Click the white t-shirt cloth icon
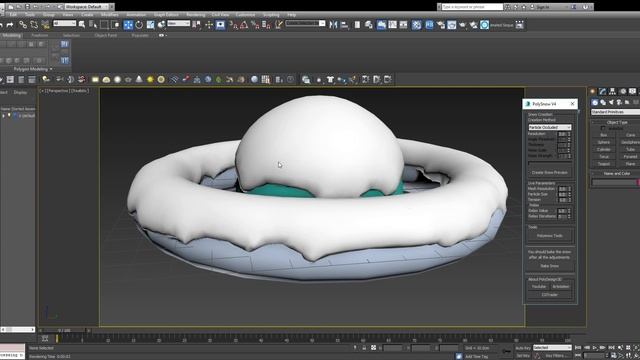640x360 pixels. 331,79
